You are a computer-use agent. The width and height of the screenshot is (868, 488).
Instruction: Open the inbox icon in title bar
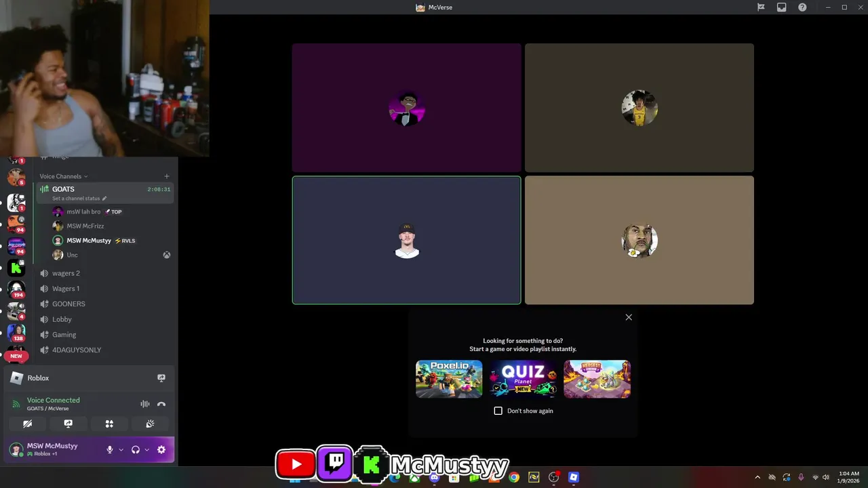(x=782, y=7)
